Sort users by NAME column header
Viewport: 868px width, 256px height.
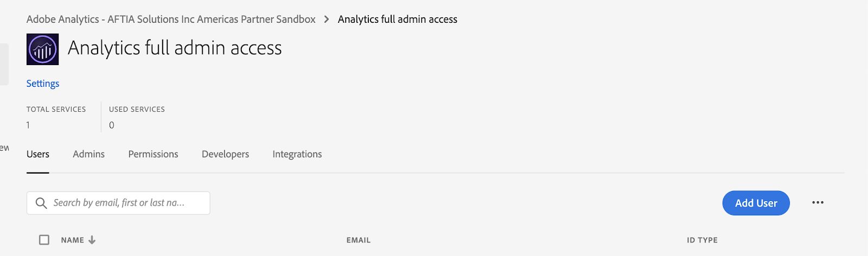coord(72,240)
